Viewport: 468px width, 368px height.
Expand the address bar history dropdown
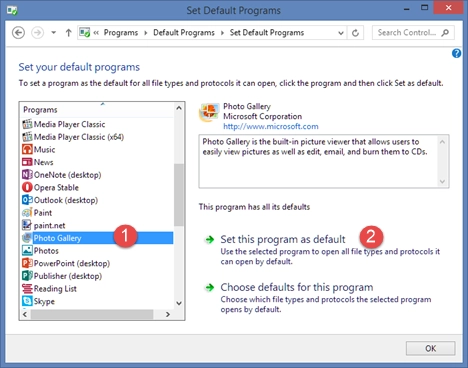[x=341, y=33]
